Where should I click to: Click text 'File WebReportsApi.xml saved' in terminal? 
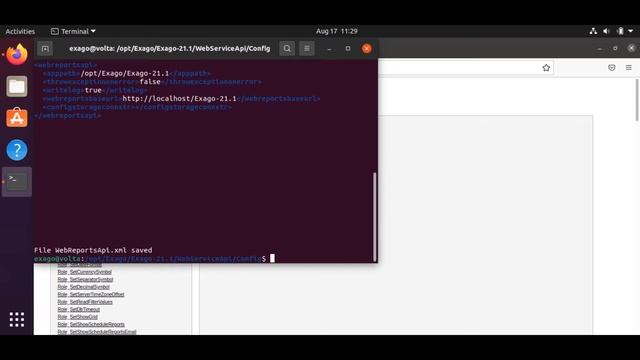pyautogui.click(x=93, y=250)
